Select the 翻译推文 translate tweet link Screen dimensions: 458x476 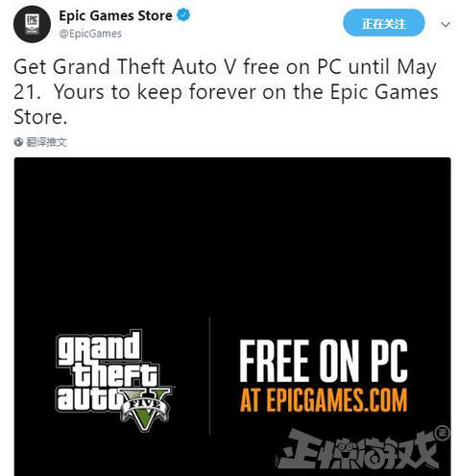46,142
